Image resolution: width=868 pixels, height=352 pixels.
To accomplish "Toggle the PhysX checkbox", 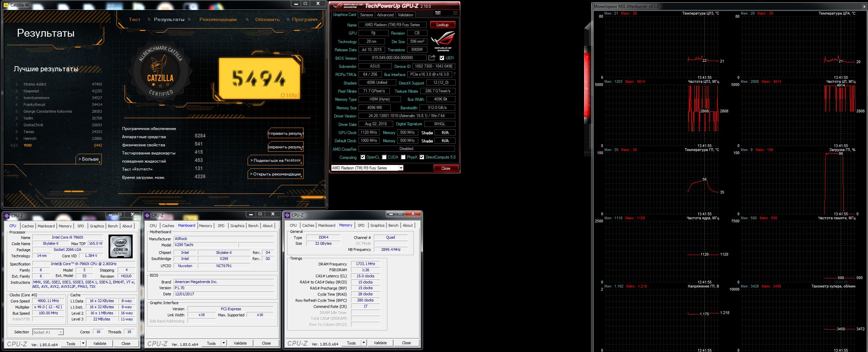I will click(x=403, y=157).
